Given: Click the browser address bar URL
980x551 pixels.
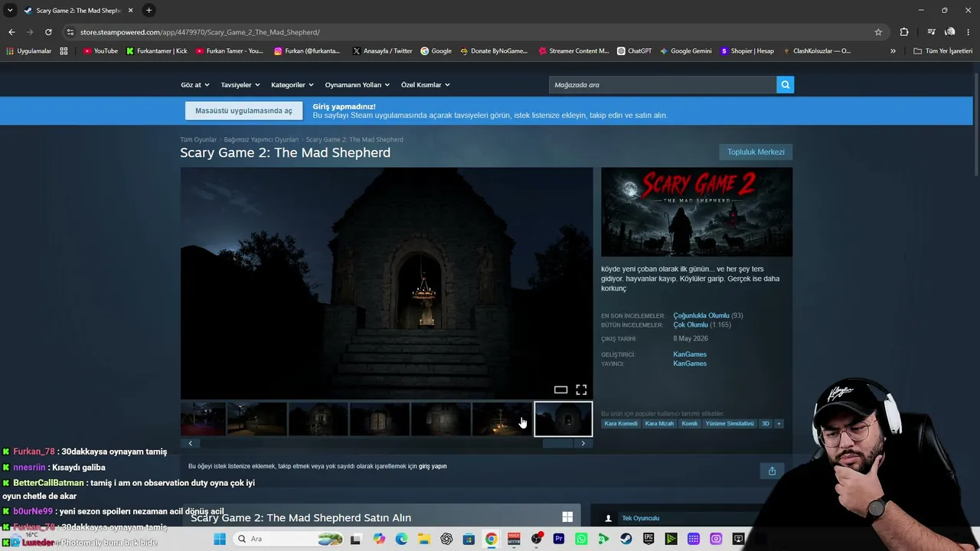Looking at the screenshot, I should click(200, 32).
